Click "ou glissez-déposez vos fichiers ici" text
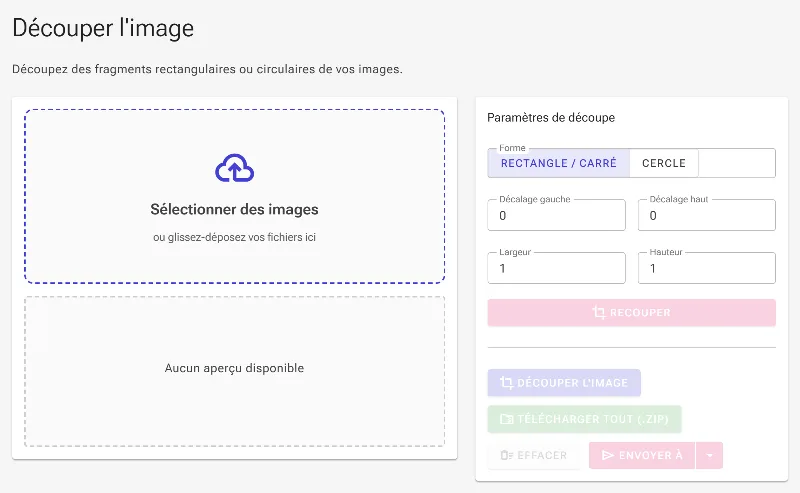Image resolution: width=800 pixels, height=493 pixels. coord(234,237)
